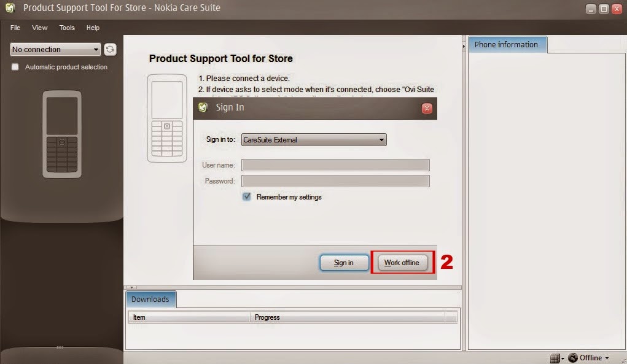This screenshot has width=627, height=364.
Task: Open the Help menu
Action: tap(93, 28)
